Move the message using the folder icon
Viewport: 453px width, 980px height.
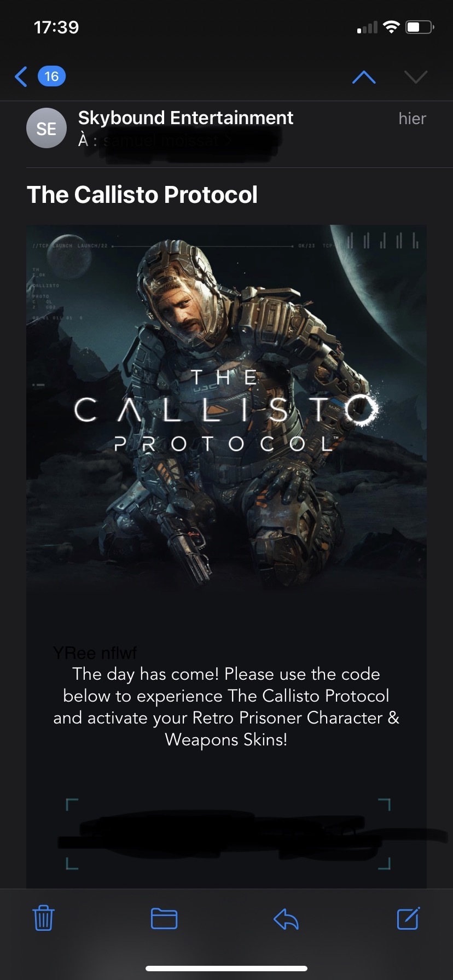(164, 918)
